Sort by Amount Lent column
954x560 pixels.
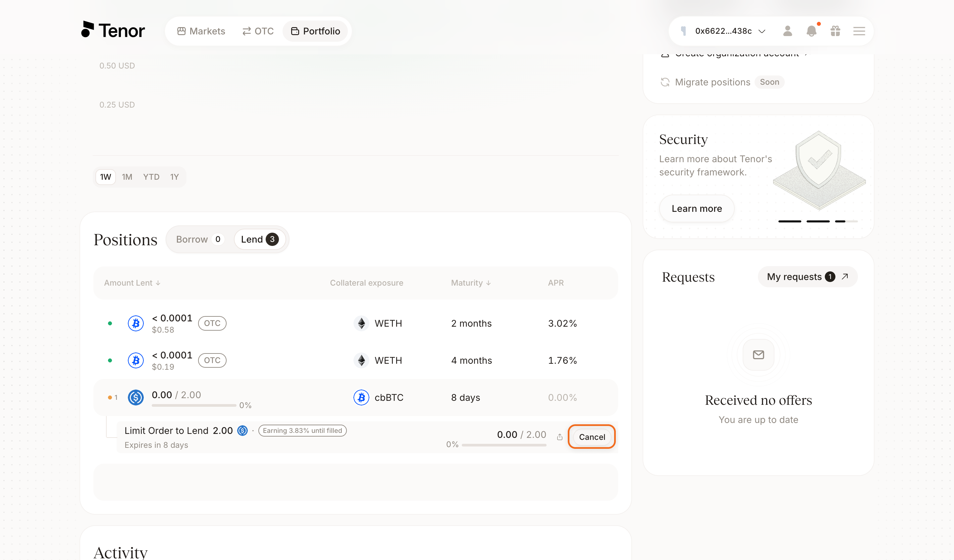coord(132,283)
